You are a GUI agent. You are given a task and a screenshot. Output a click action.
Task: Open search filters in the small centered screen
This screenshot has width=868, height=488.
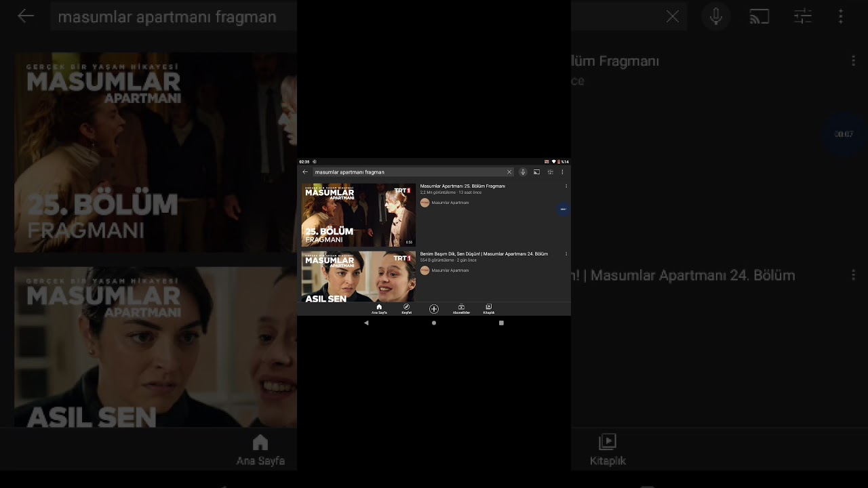click(x=551, y=172)
